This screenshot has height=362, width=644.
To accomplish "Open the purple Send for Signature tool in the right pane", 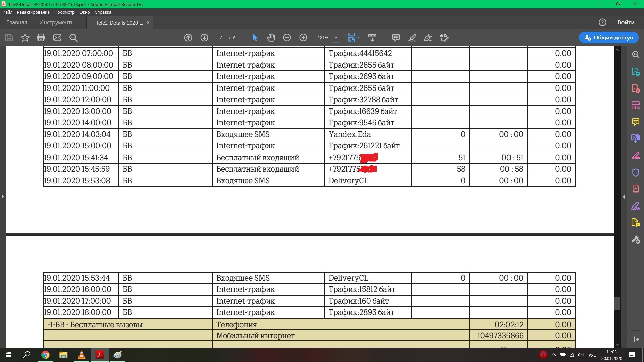I will point(636,206).
